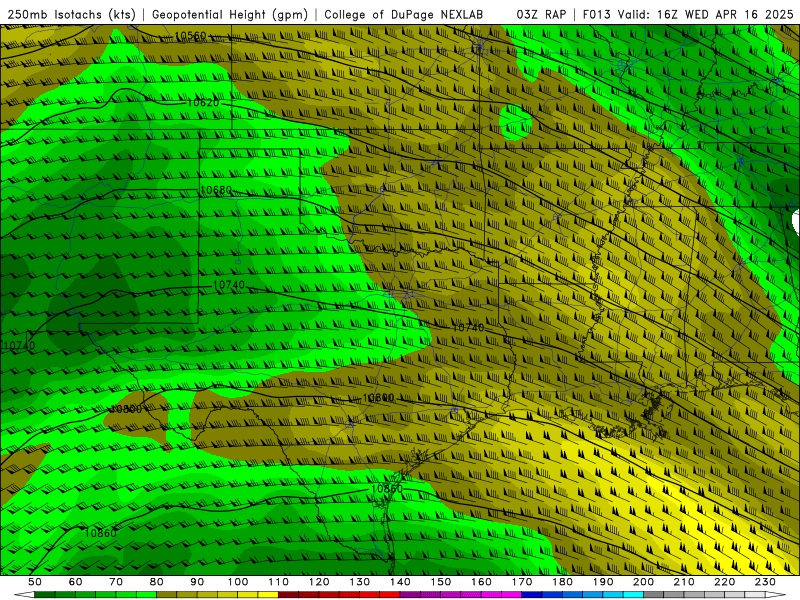Click the 10860 contour label near the bottom-left corner
This screenshot has width=800, height=600.
101,533
